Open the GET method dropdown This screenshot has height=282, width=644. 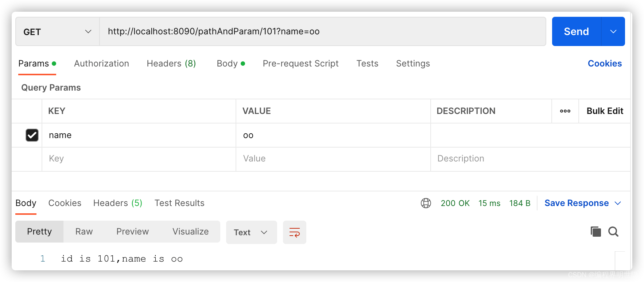[57, 32]
